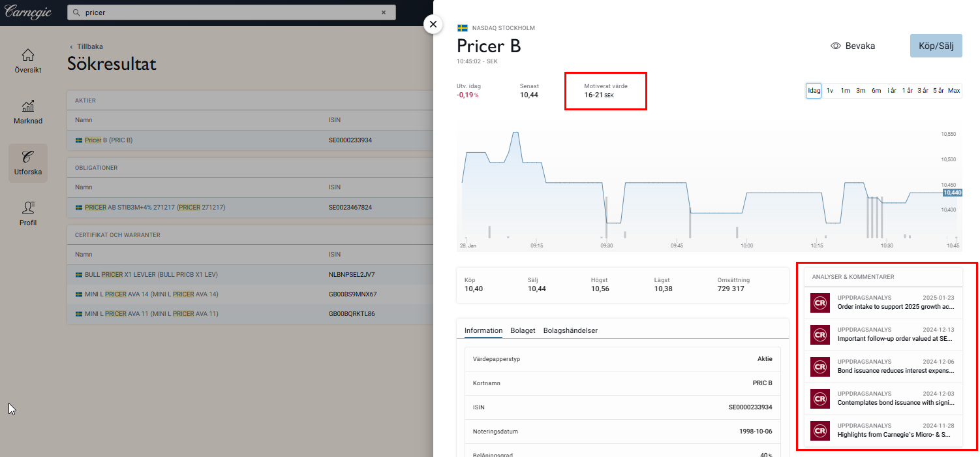
Task: Clear the search field with the x icon
Action: tap(384, 12)
